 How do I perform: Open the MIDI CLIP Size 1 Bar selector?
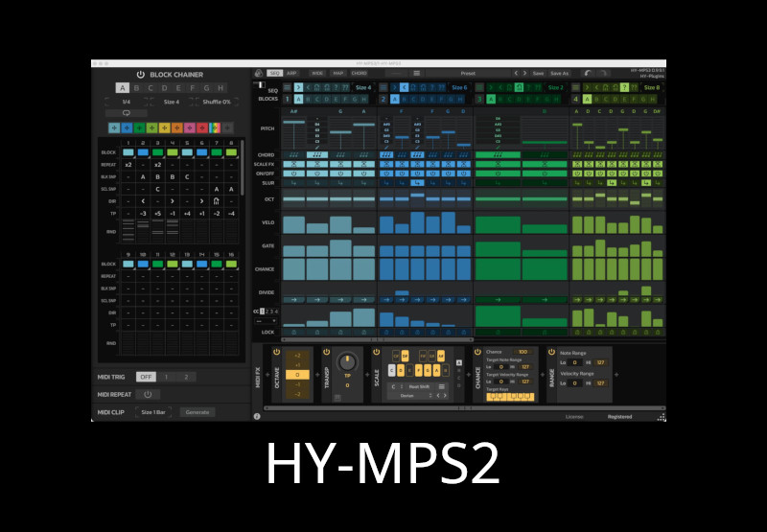click(x=153, y=412)
